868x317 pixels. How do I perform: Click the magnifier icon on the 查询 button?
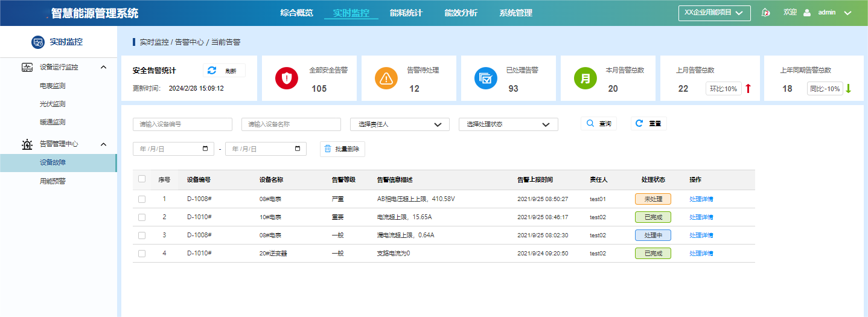591,123
